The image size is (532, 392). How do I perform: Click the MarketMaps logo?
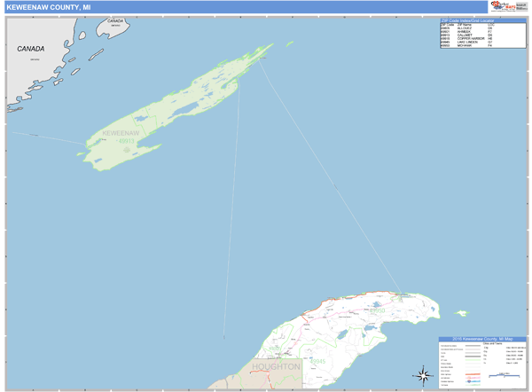click(x=502, y=6)
